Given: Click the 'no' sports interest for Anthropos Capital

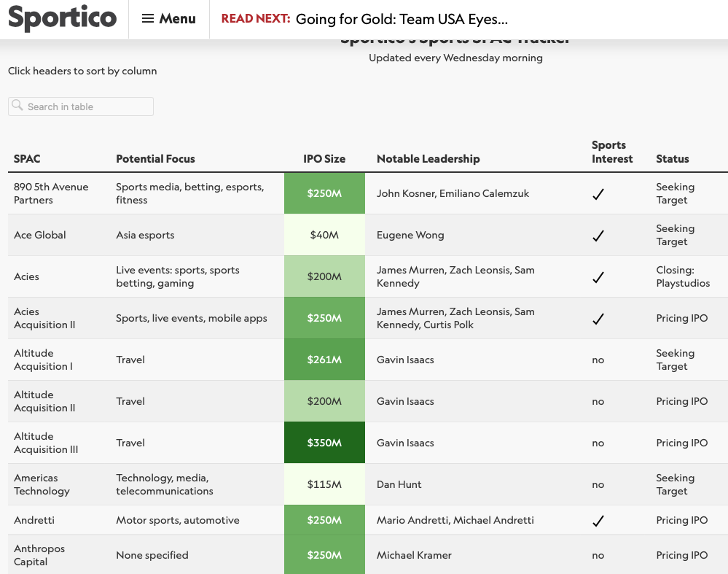Looking at the screenshot, I should [x=598, y=556].
